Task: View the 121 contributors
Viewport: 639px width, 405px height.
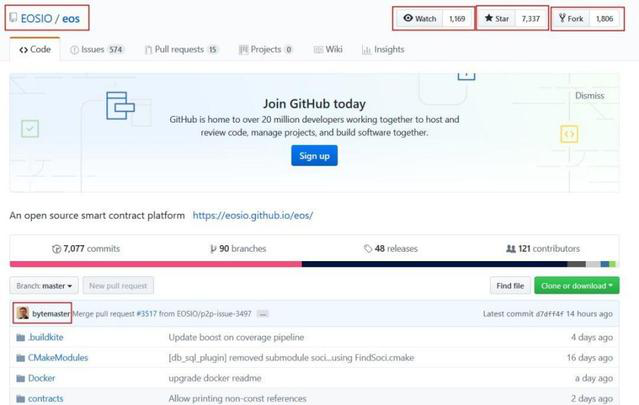Action: coord(542,249)
